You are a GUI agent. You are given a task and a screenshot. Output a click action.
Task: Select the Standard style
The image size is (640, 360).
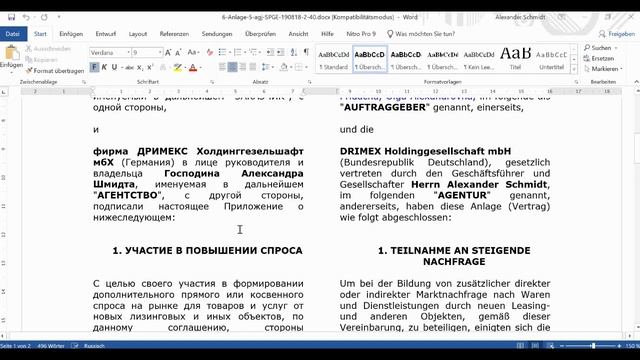[x=333, y=60]
